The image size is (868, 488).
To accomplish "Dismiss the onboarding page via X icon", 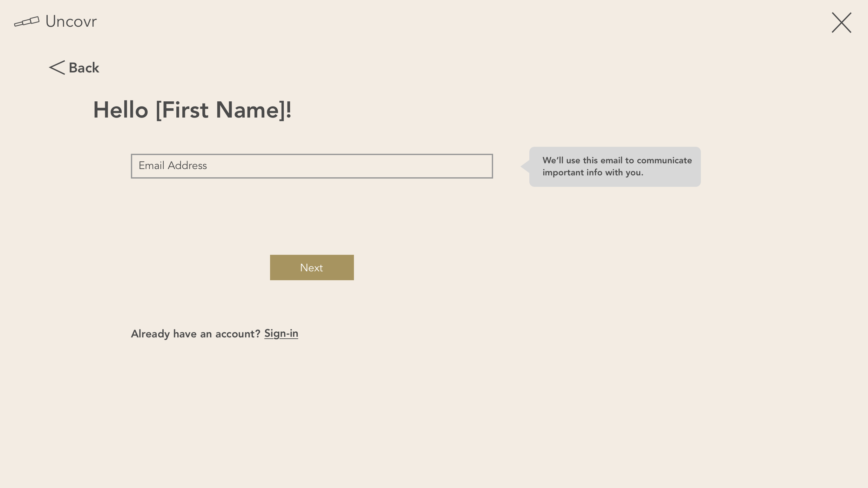I will [841, 23].
